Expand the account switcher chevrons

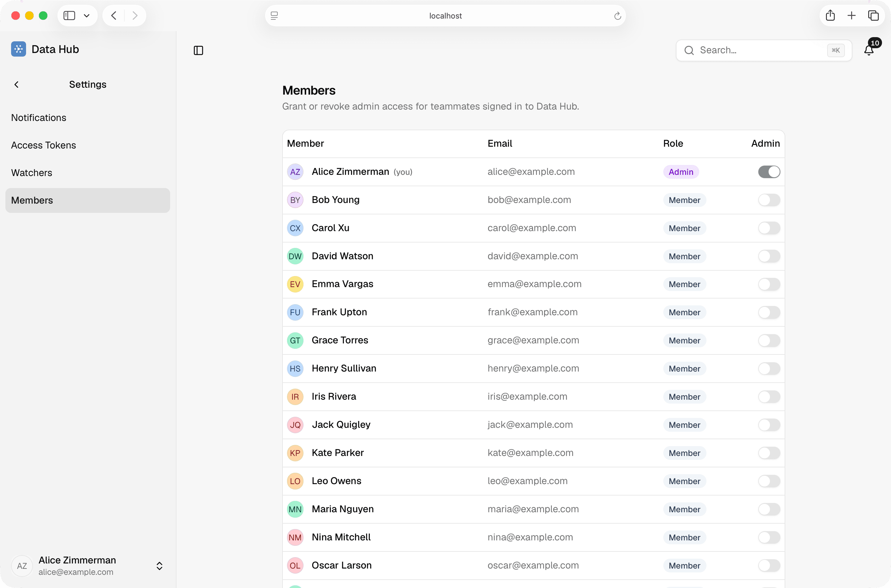(x=159, y=566)
